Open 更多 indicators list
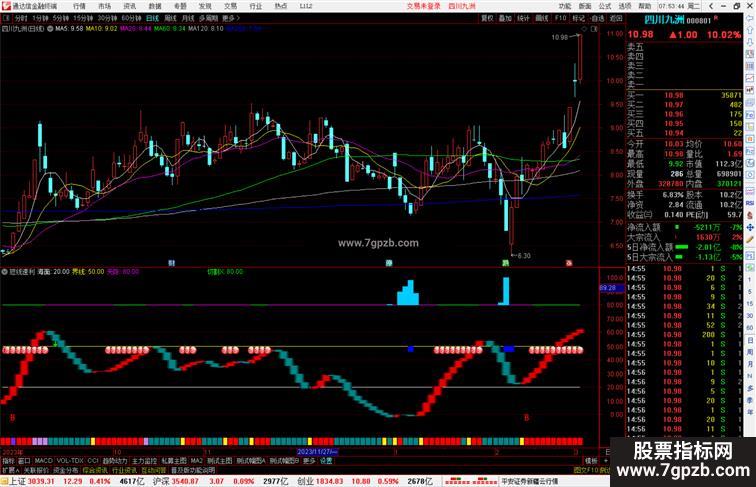This screenshot has height=487, width=756. [309, 461]
